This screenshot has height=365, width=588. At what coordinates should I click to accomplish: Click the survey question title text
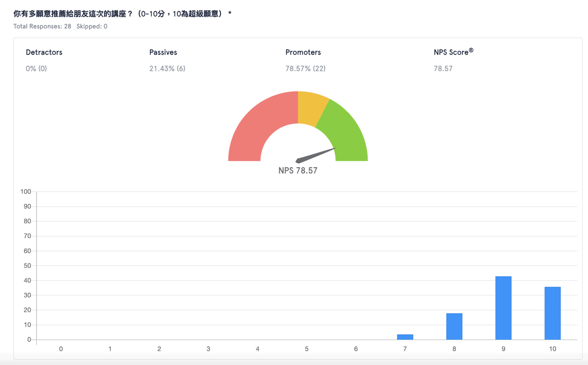click(122, 14)
